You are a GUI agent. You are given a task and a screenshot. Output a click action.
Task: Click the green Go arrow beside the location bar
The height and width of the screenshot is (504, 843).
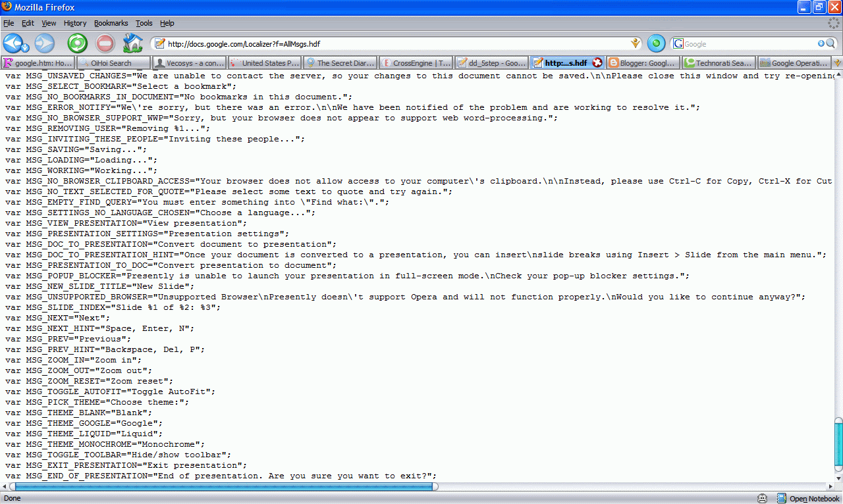click(655, 43)
